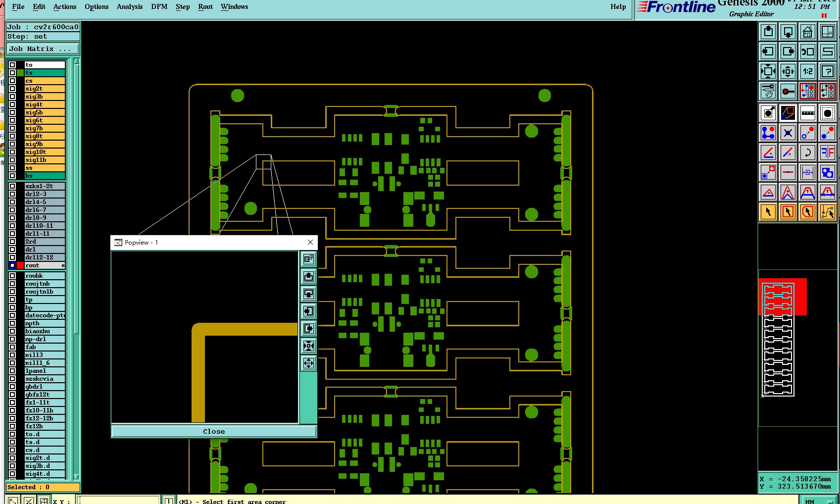Image resolution: width=840 pixels, height=504 pixels.
Task: Click the dashed-border octagon select icon
Action: point(828,113)
